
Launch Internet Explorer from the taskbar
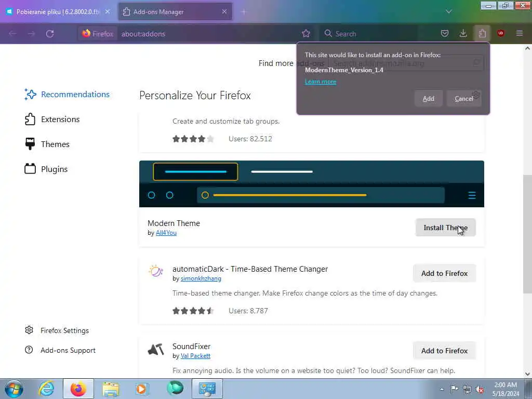(46, 389)
